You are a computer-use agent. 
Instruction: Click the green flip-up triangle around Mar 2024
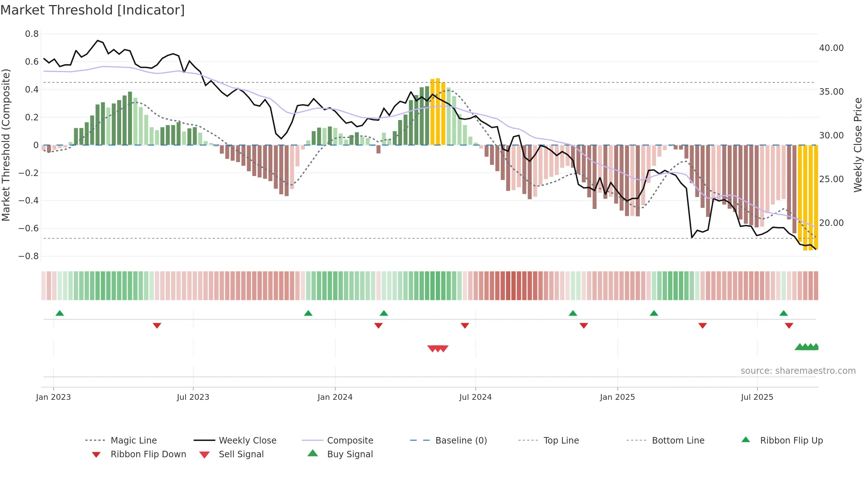pyautogui.click(x=384, y=313)
